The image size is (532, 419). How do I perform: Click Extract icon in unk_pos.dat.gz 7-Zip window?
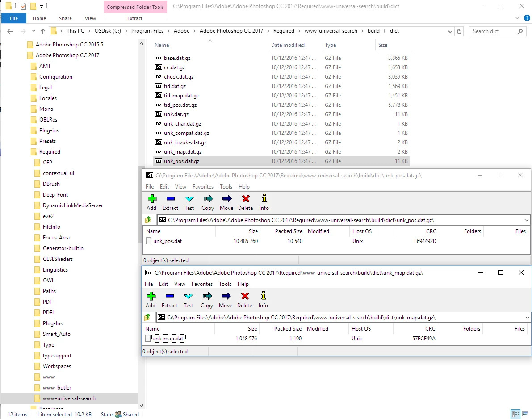(171, 199)
